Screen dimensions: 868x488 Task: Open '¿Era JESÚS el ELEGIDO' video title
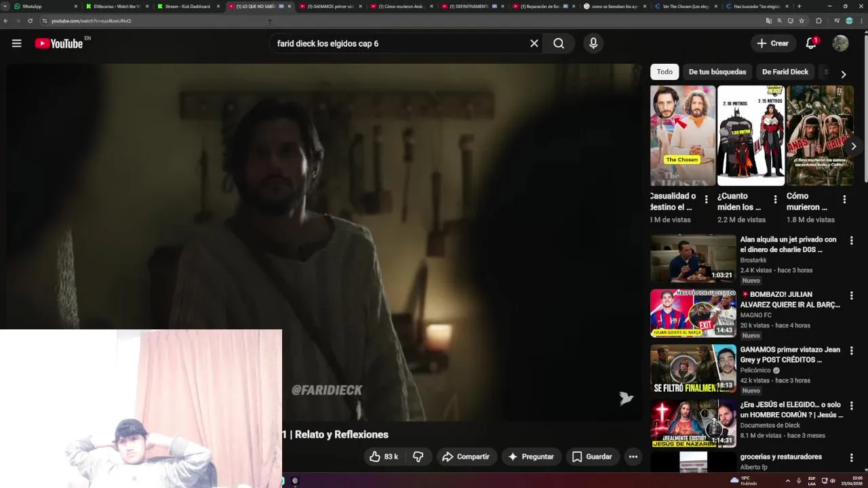point(791,409)
